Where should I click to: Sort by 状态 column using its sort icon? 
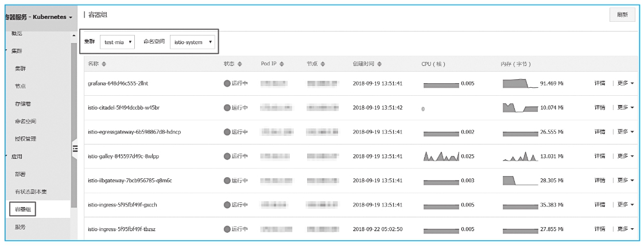pyautogui.click(x=240, y=64)
